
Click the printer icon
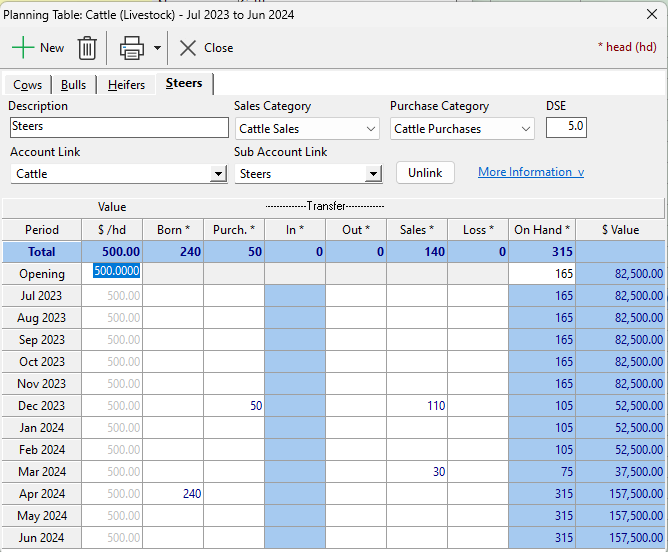pyautogui.click(x=132, y=48)
